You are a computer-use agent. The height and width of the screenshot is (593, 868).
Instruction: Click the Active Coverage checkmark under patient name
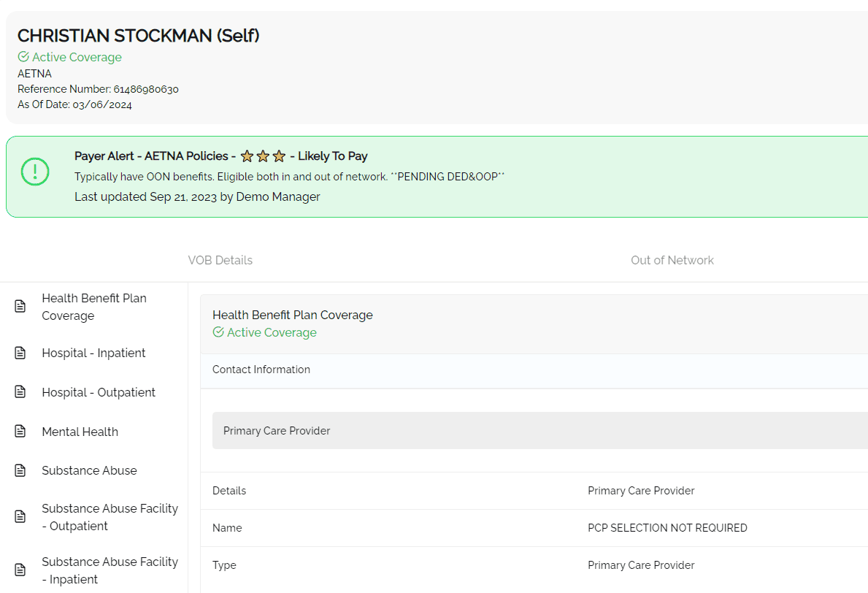pyautogui.click(x=23, y=57)
